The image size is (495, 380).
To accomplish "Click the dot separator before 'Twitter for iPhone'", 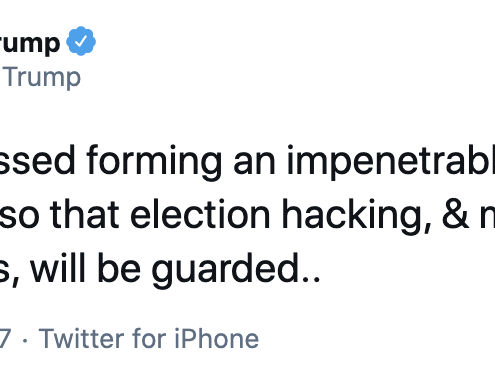I will click(25, 340).
